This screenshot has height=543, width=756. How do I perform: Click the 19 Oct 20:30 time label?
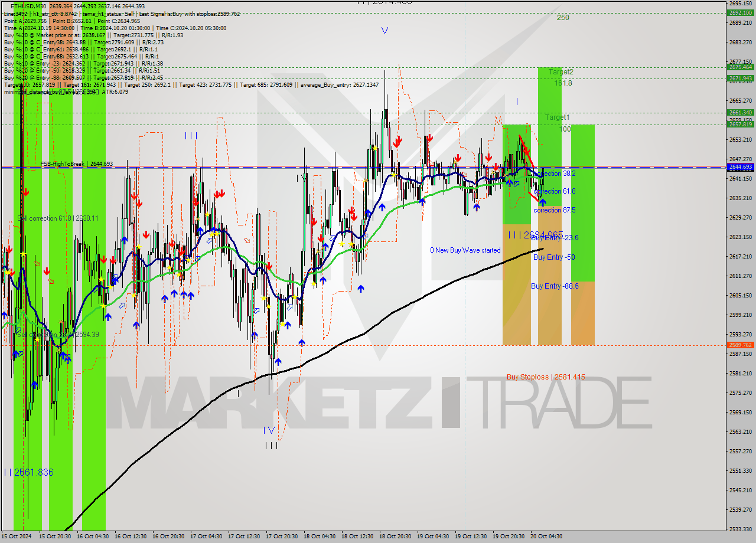pyautogui.click(x=510, y=537)
